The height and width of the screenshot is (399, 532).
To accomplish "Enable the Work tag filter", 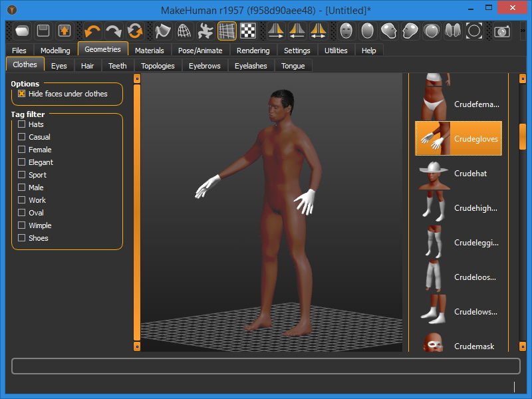I will [x=22, y=200].
